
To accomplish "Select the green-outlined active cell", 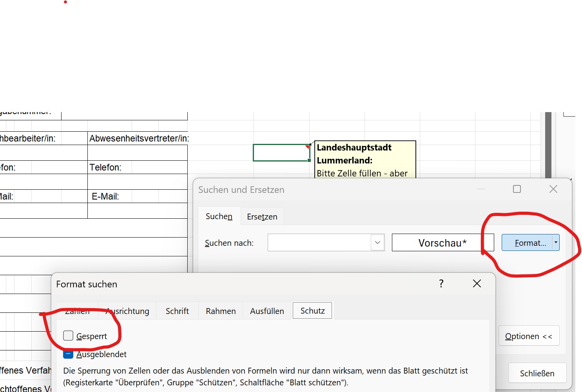I will pos(281,152).
